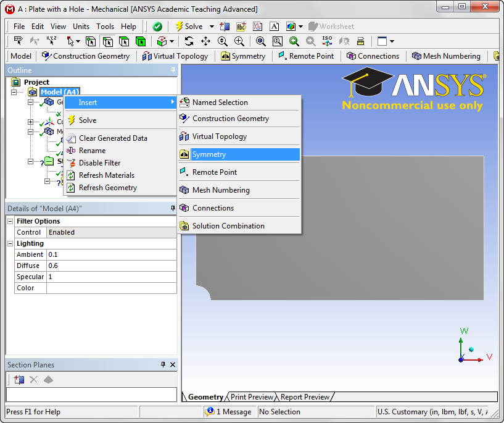Choose Symmetry from Insert submenu
This screenshot has height=423, width=504.
pos(239,154)
